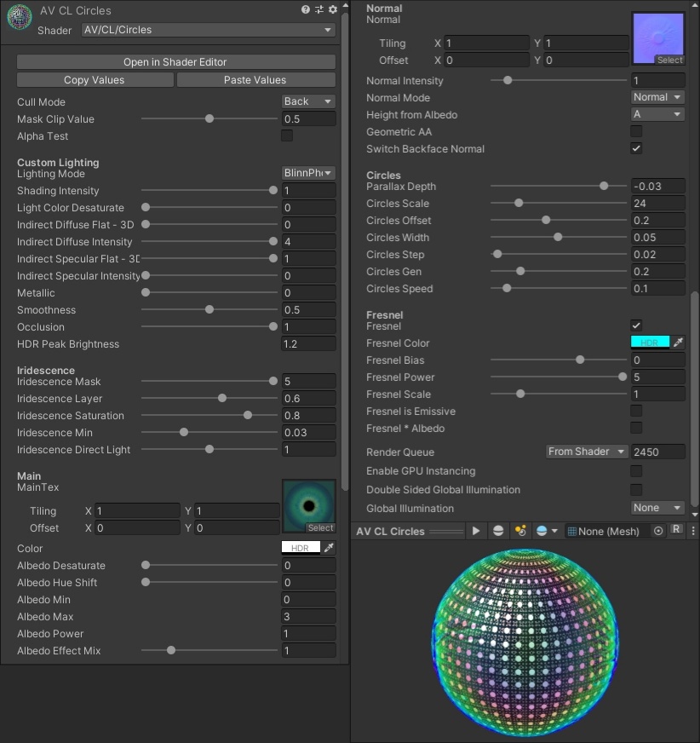Click the object picker icon beside None (Mesh)

(657, 531)
